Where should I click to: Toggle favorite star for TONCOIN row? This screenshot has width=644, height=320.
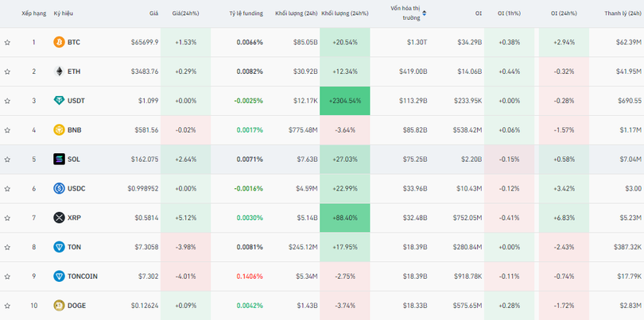point(7,276)
